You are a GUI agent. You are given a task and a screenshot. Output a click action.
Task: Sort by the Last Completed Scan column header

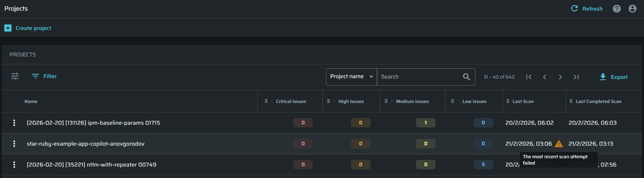click(598, 101)
